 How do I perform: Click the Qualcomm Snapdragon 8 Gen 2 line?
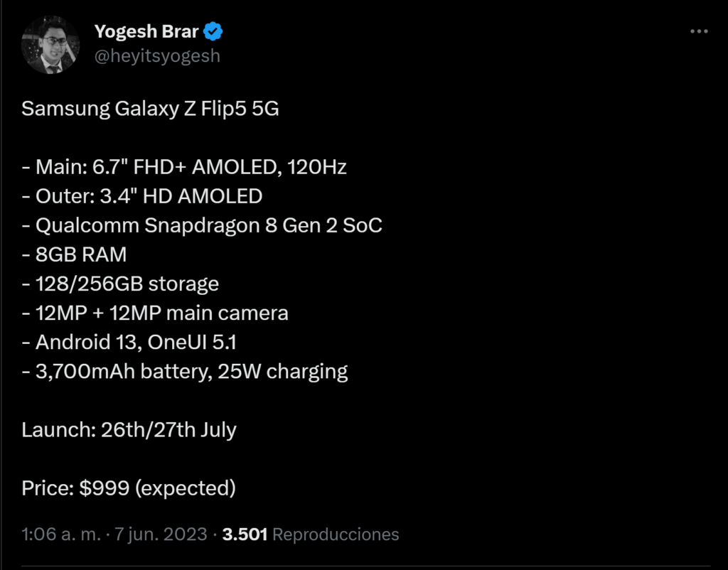[202, 226]
